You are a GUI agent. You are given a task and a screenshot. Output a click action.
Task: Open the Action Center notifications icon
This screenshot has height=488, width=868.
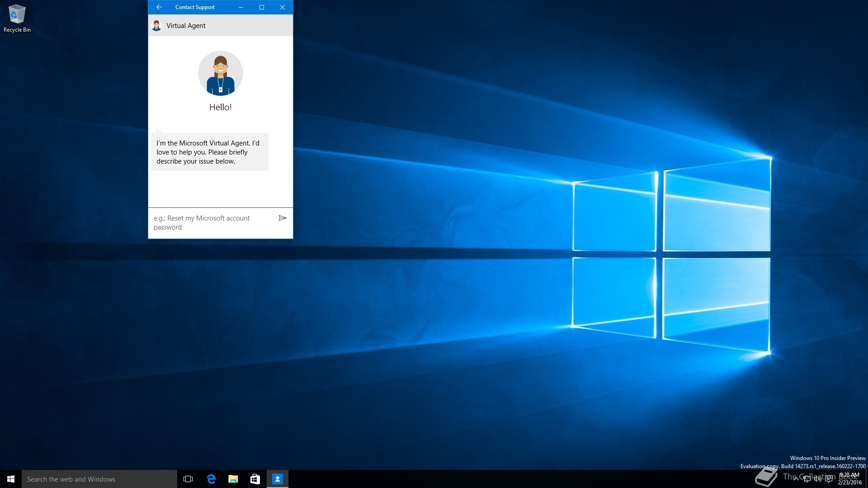click(x=829, y=479)
